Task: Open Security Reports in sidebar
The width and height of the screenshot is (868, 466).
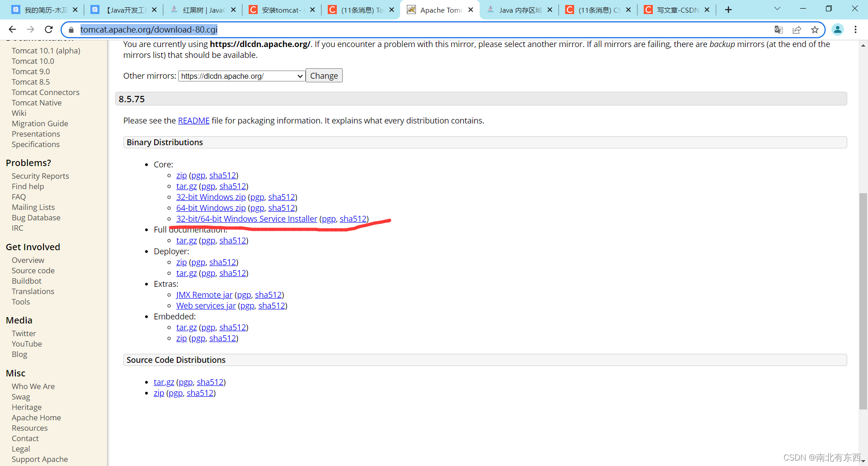Action: pos(40,176)
